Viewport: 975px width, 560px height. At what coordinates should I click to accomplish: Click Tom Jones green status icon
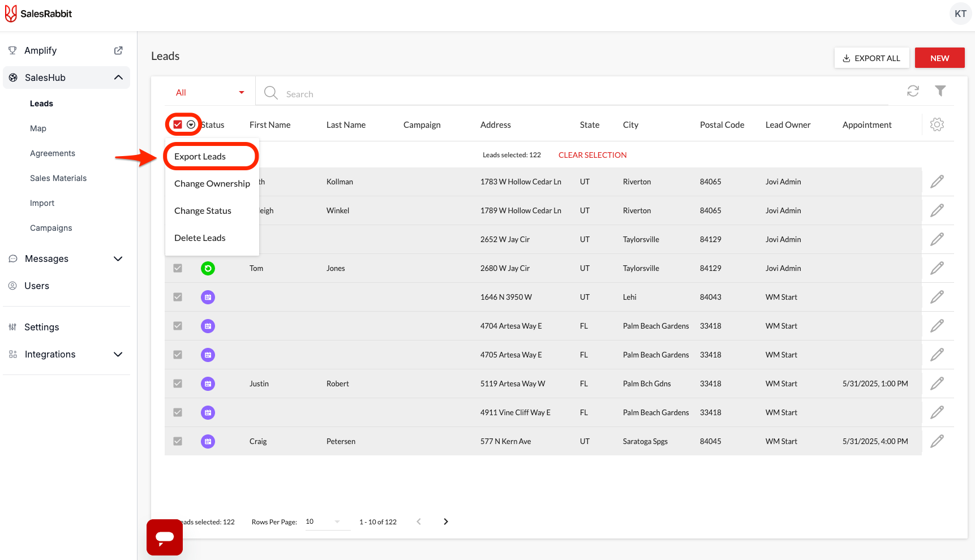208,268
